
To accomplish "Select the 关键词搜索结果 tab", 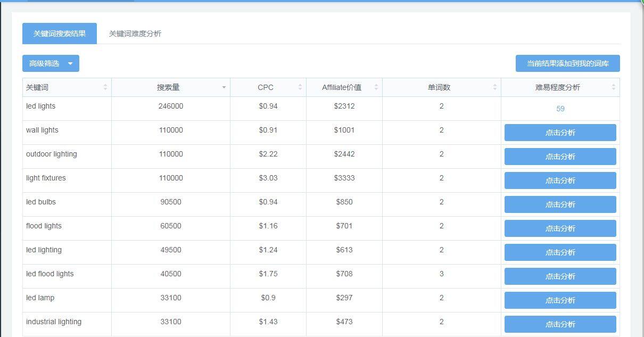I will (x=60, y=34).
